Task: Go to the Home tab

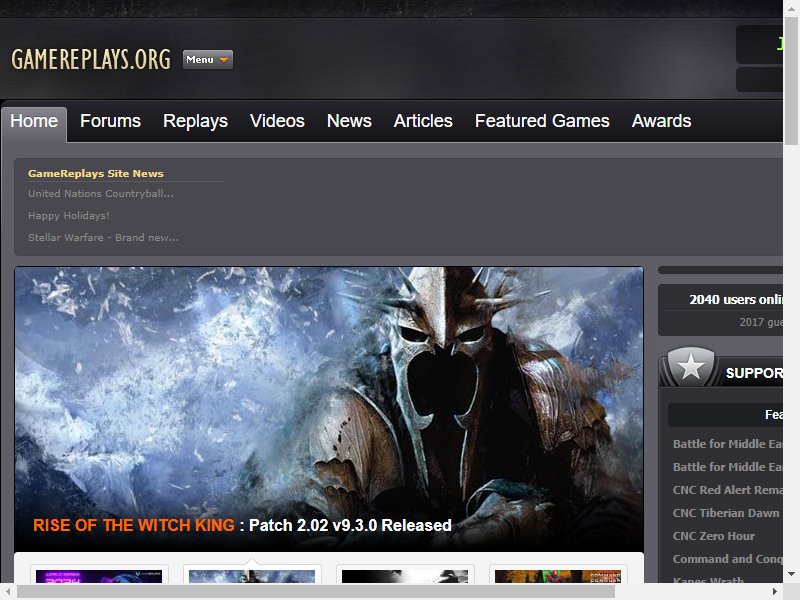Action: coord(34,121)
